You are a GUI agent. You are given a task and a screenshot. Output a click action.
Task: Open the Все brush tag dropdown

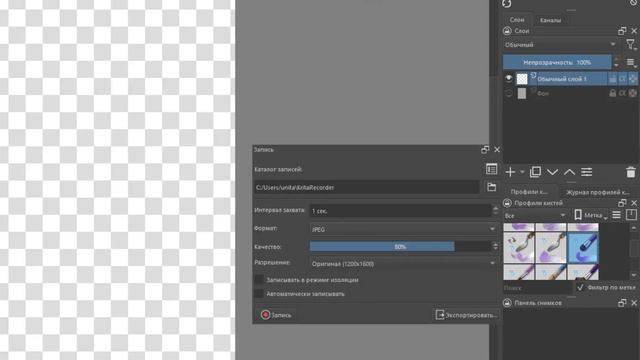[535, 215]
